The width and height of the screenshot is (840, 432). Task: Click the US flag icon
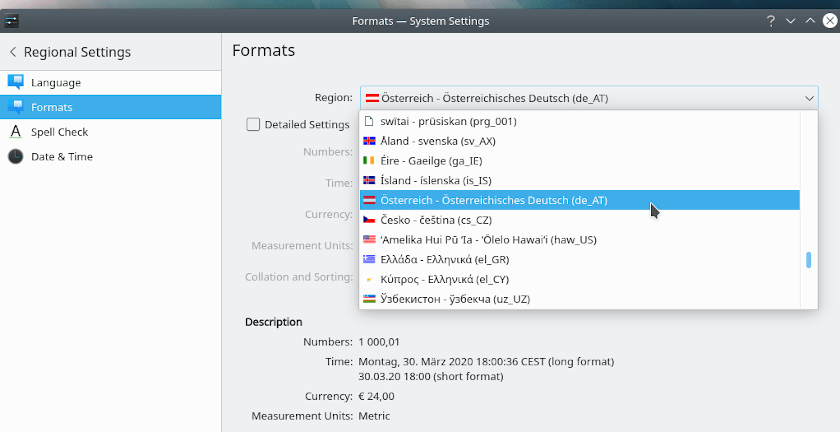click(369, 240)
